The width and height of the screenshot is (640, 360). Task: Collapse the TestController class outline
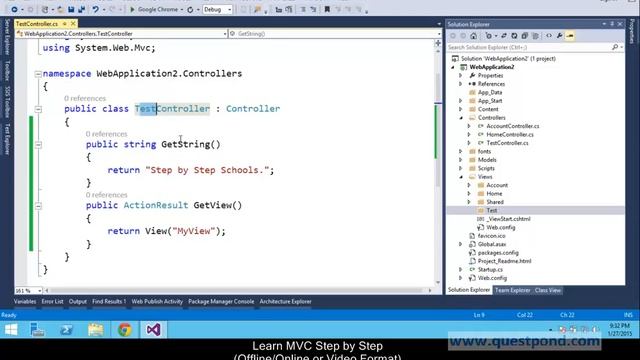pos(38,109)
